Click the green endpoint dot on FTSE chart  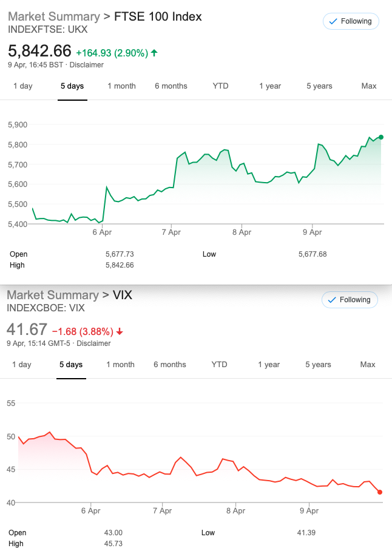(x=381, y=137)
